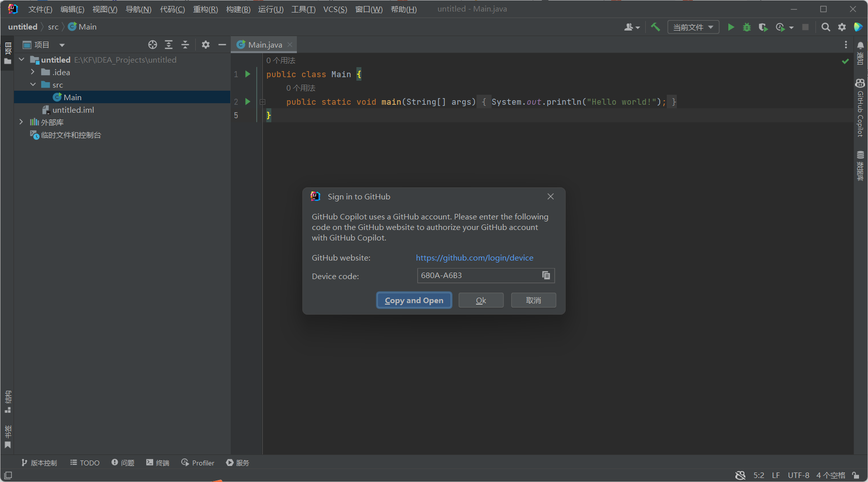Image resolution: width=868 pixels, height=482 pixels.
Task: Start debugging with the bug icon
Action: pyautogui.click(x=747, y=27)
